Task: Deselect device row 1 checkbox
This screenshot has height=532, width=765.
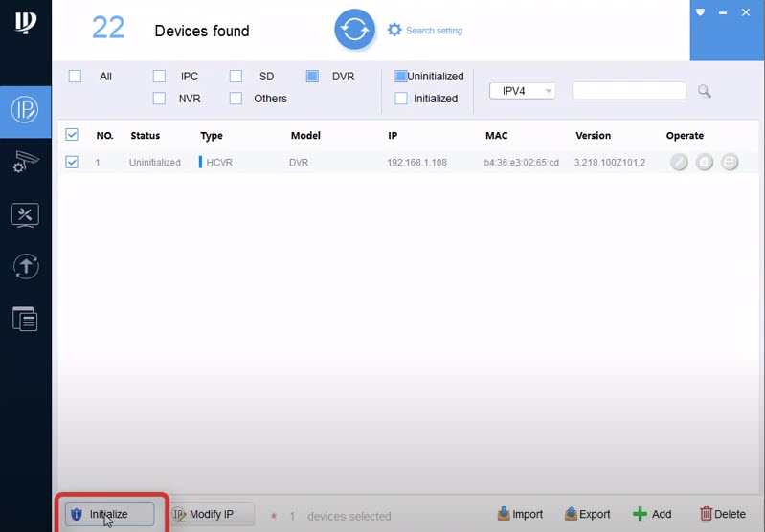Action: [72, 163]
